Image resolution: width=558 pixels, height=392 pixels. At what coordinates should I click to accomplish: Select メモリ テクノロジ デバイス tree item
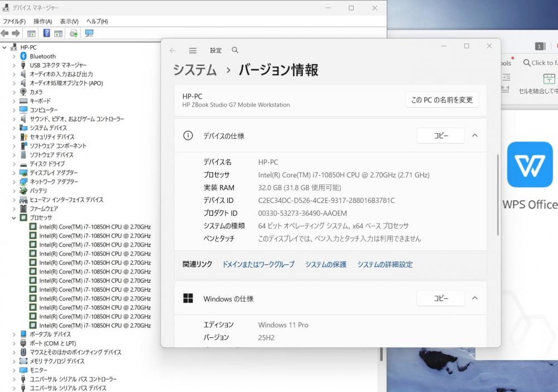point(57,361)
